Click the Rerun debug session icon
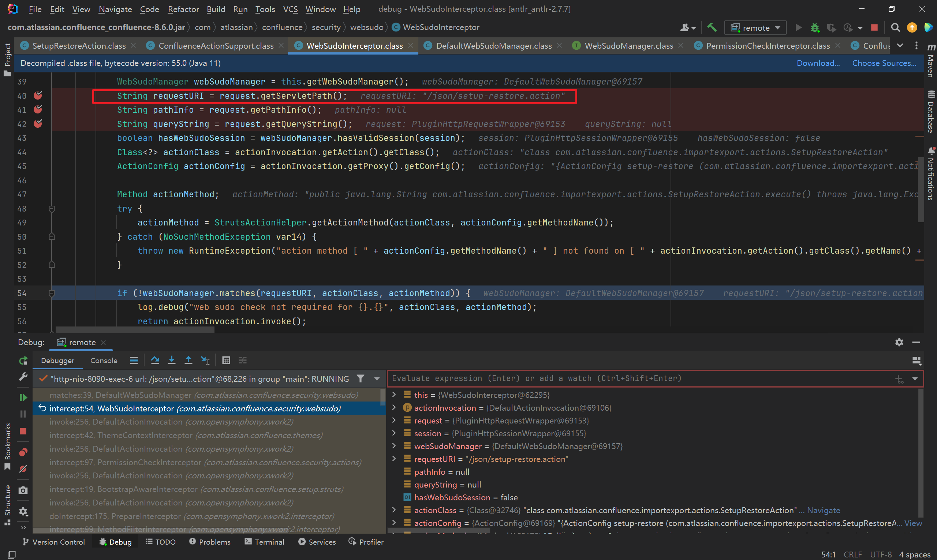Screen dimensions: 937x560 [23, 361]
